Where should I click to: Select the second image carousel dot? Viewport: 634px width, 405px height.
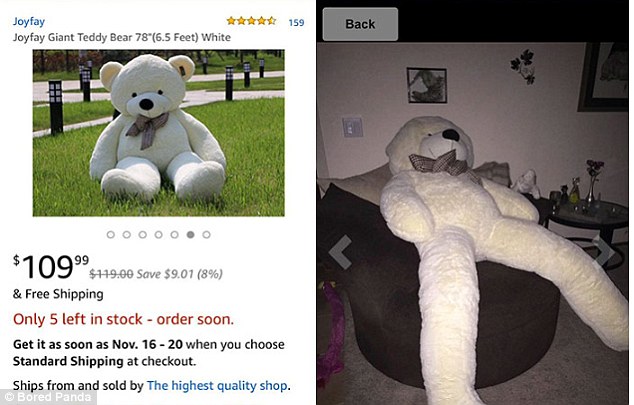tap(127, 235)
